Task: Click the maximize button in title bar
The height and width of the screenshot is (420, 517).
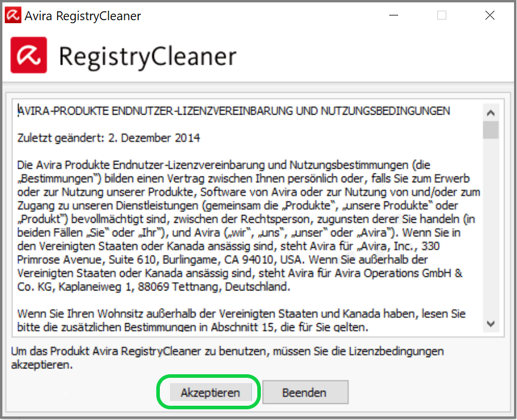Action: (442, 15)
